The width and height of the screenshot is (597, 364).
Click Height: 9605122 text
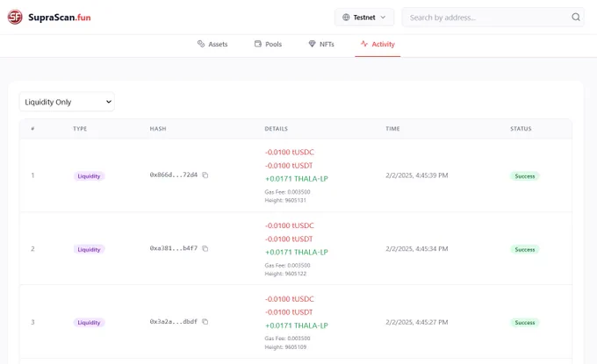point(285,274)
